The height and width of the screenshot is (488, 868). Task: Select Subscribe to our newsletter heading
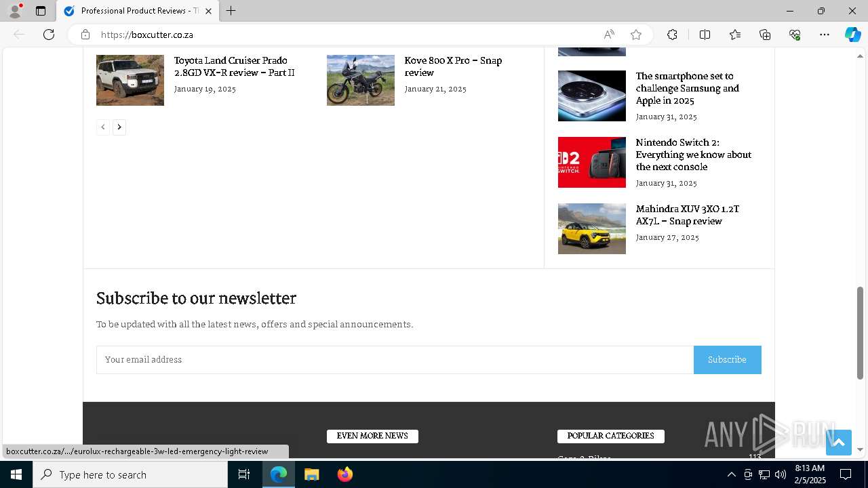[x=196, y=298]
